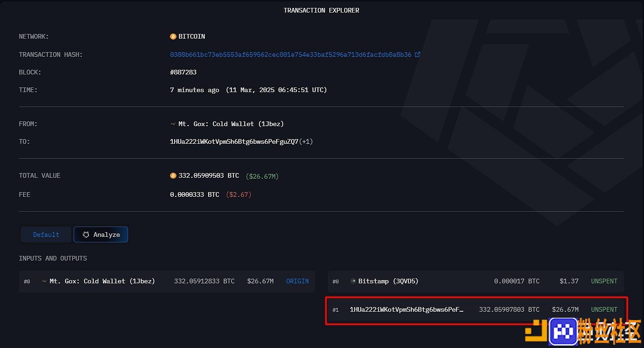644x348 pixels.
Task: Click the ($2.67) fee in USD
Action: click(x=238, y=194)
